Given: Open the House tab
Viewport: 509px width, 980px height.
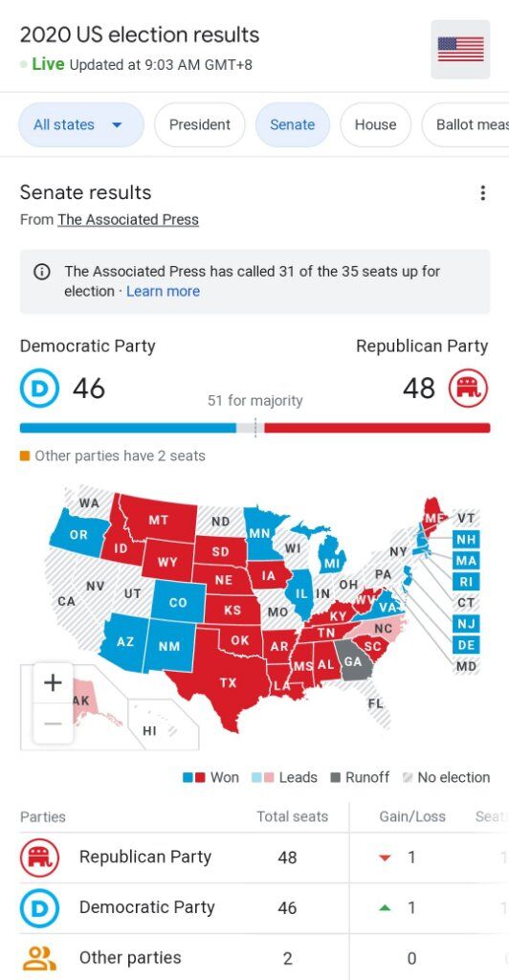Looking at the screenshot, I should (x=375, y=124).
